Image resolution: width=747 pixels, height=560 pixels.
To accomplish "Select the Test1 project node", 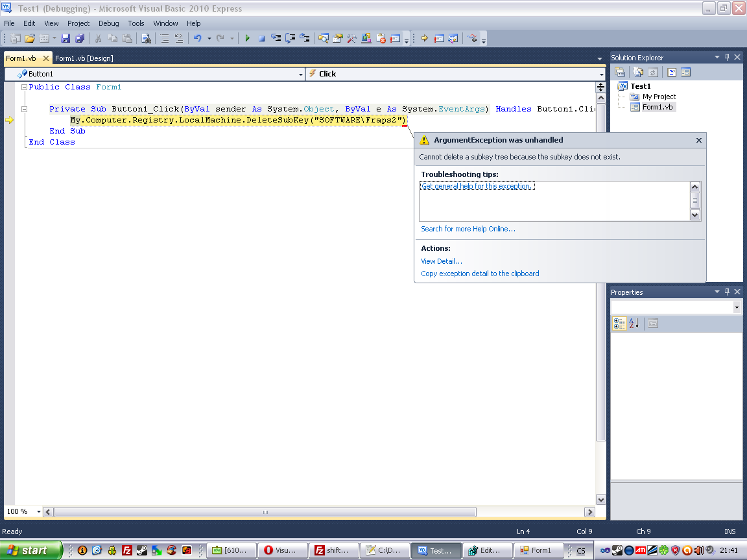I will point(640,86).
